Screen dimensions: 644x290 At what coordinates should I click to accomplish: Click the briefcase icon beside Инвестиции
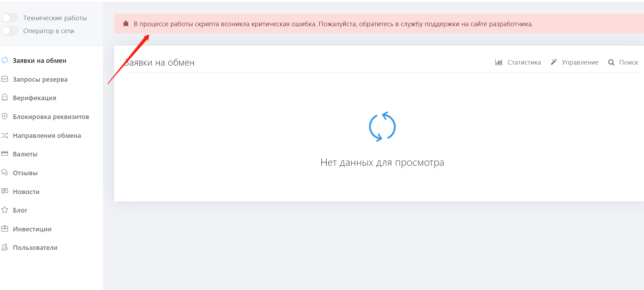pos(5,229)
